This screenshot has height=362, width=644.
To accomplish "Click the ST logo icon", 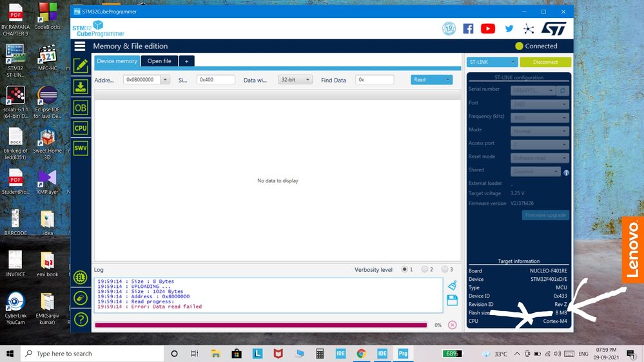I will pyautogui.click(x=554, y=28).
